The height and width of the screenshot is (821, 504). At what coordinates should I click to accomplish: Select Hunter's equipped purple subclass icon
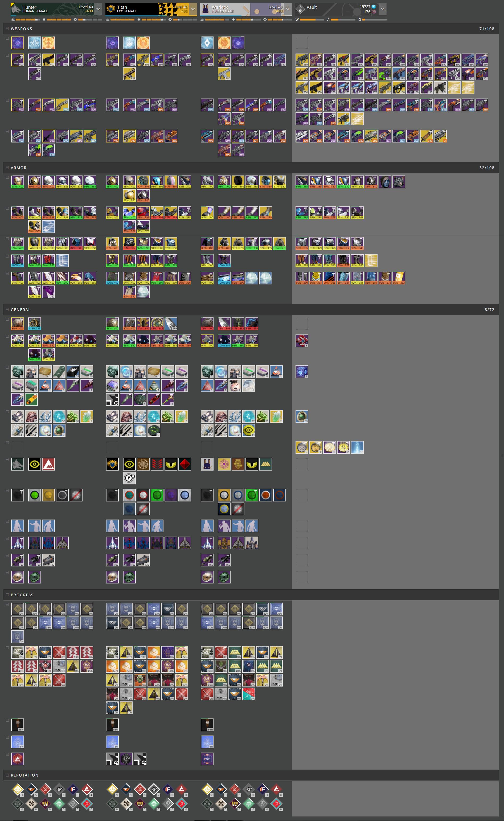pyautogui.click(x=18, y=43)
